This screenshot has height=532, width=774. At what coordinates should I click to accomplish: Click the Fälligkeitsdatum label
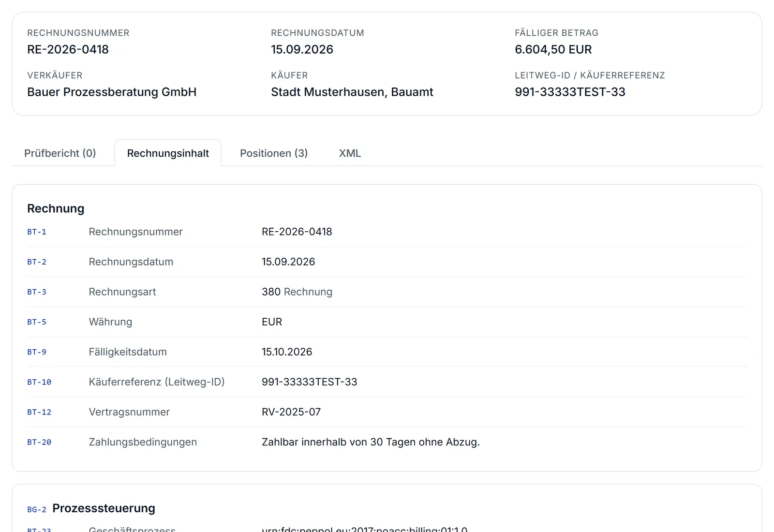tap(128, 352)
